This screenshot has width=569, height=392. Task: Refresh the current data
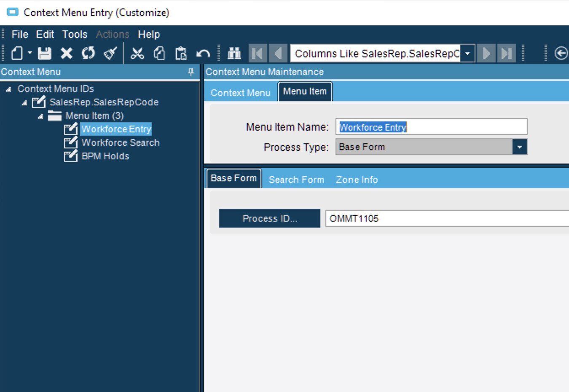[89, 54]
